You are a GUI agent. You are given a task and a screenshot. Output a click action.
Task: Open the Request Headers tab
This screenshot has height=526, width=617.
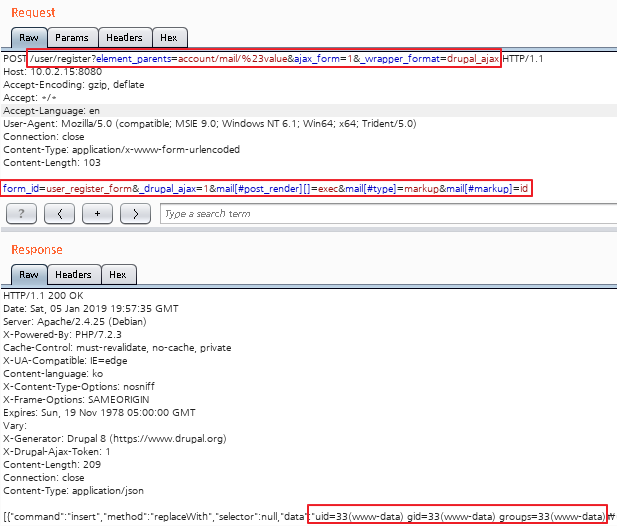[125, 38]
